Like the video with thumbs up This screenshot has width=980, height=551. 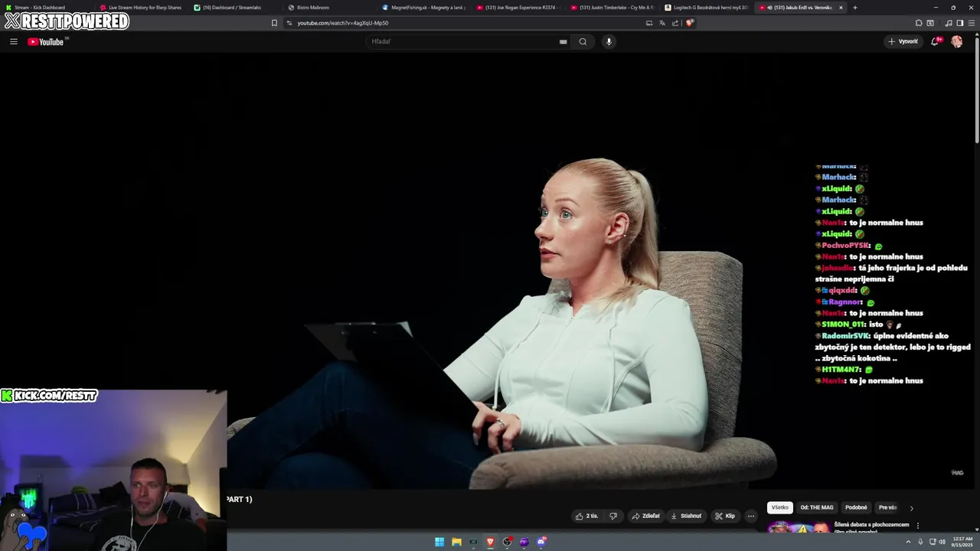point(587,516)
